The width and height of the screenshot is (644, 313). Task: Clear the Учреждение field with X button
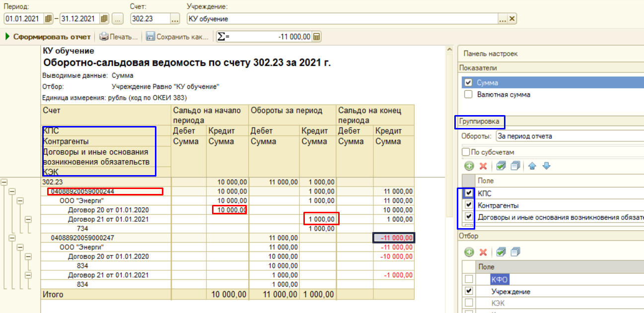[x=512, y=19]
